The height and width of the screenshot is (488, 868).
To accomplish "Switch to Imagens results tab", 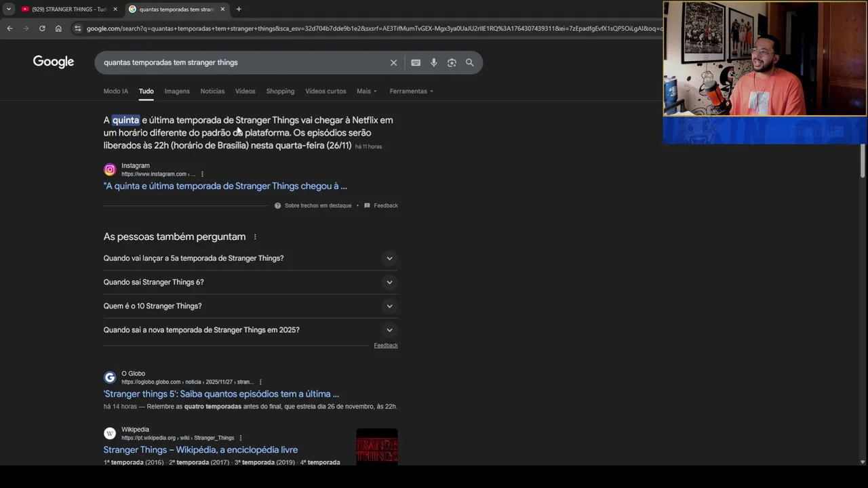I will tap(177, 91).
